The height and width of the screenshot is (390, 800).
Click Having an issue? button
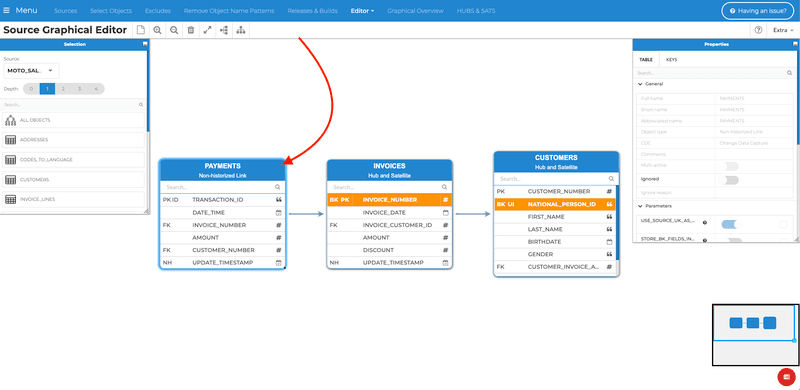coord(758,11)
